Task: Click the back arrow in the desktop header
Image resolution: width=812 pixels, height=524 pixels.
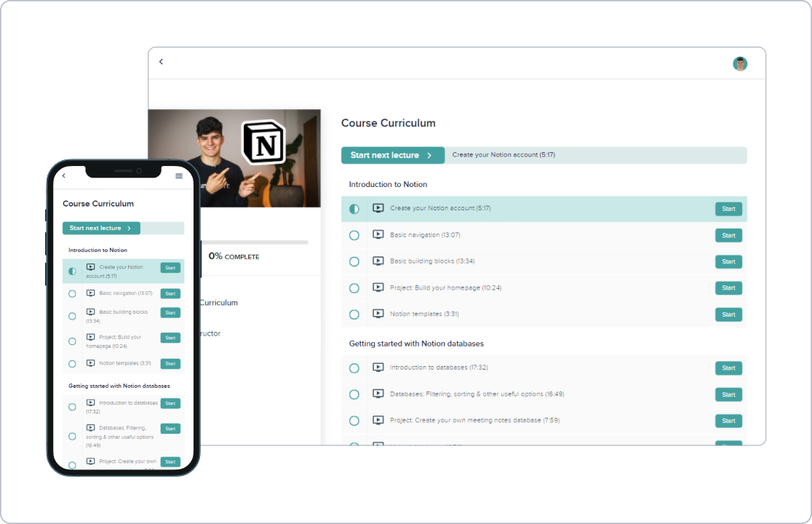Action: point(161,62)
